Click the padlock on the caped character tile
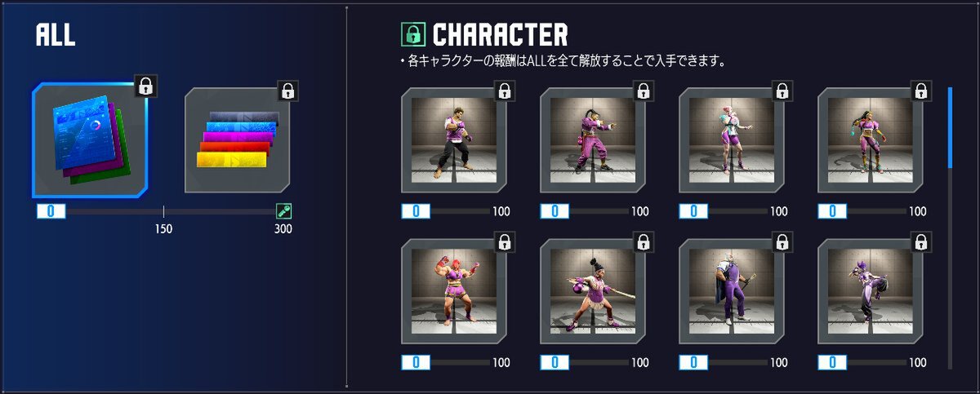Screen dimensions: 980x394 782,241
